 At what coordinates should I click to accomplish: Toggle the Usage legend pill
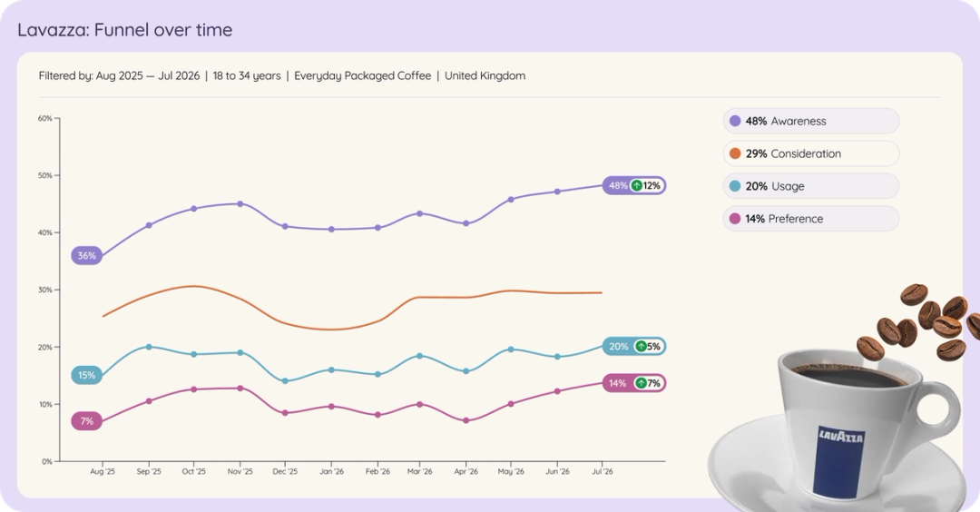[x=811, y=186]
